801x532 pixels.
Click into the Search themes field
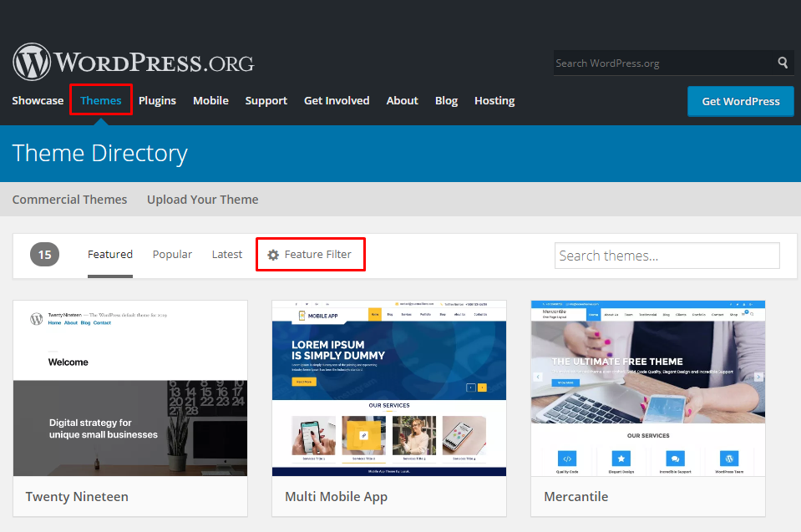pos(667,256)
